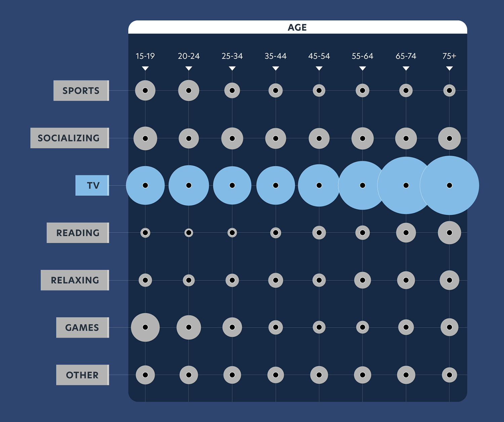Click the triangle marker under 75+

click(449, 69)
